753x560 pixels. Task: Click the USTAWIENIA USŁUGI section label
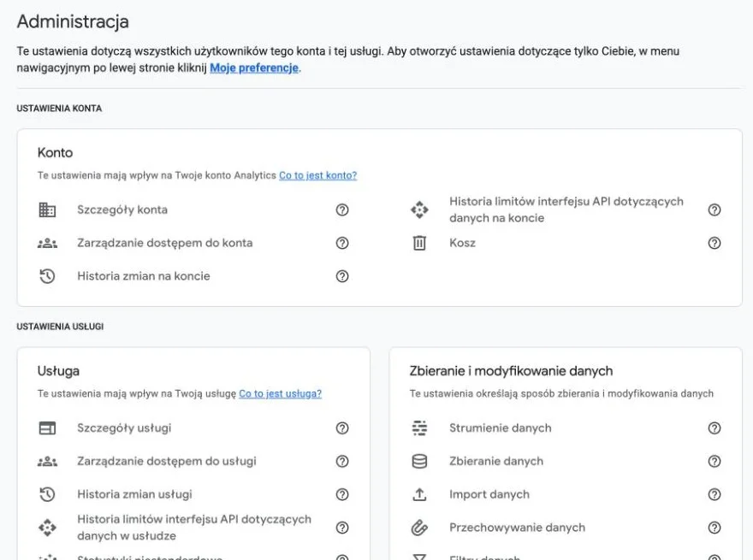(x=60, y=327)
